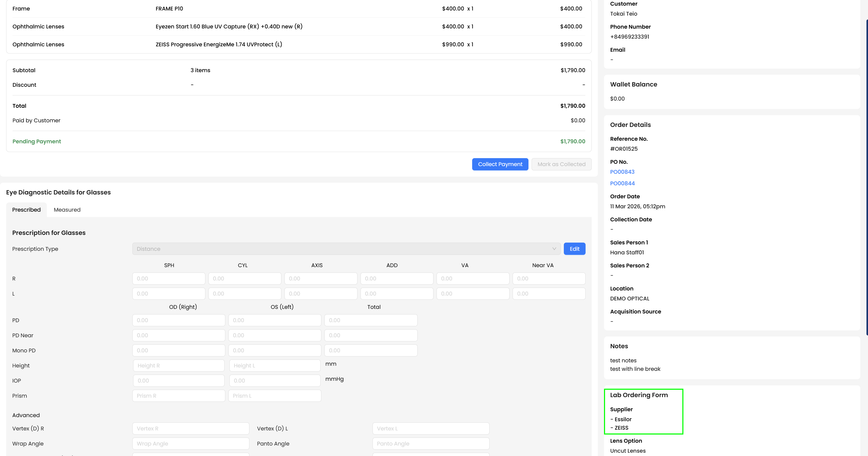
Task: Select the Prescribed tab
Action: tap(26, 210)
